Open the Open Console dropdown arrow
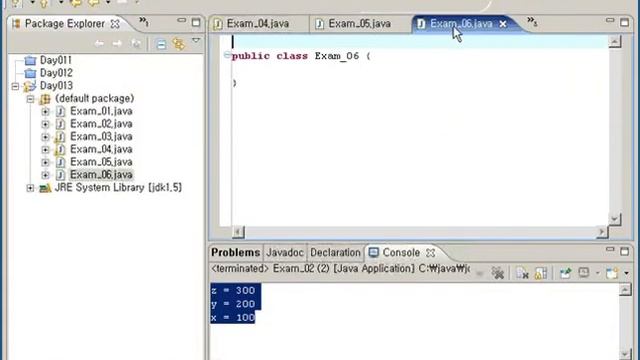 (627, 273)
